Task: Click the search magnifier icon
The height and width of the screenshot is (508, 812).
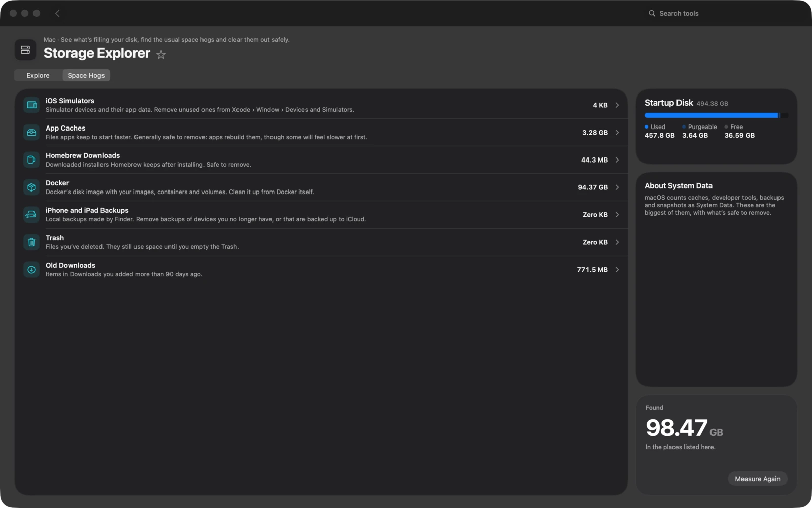Action: coord(652,13)
